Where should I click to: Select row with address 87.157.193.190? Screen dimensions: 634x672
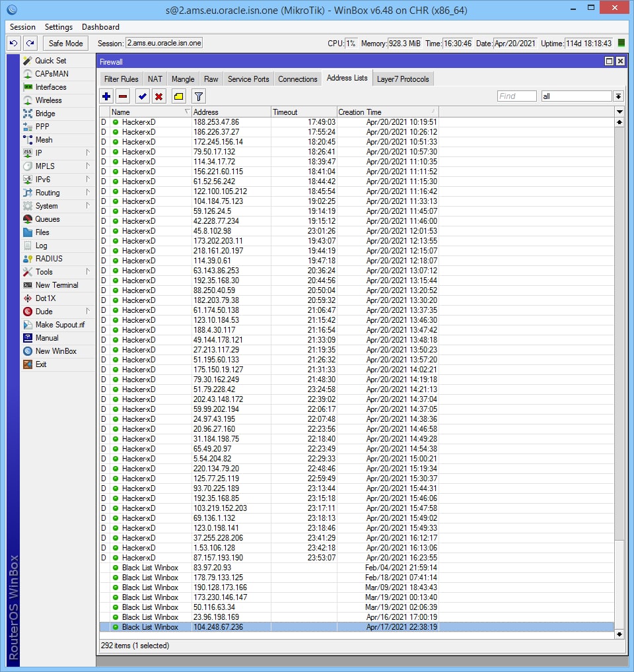coord(357,558)
